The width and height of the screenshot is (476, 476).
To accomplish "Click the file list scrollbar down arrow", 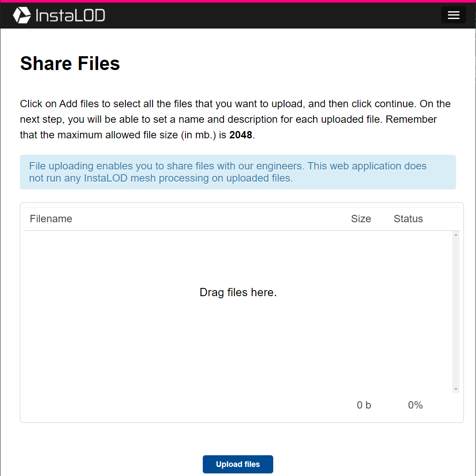I will tap(456, 390).
